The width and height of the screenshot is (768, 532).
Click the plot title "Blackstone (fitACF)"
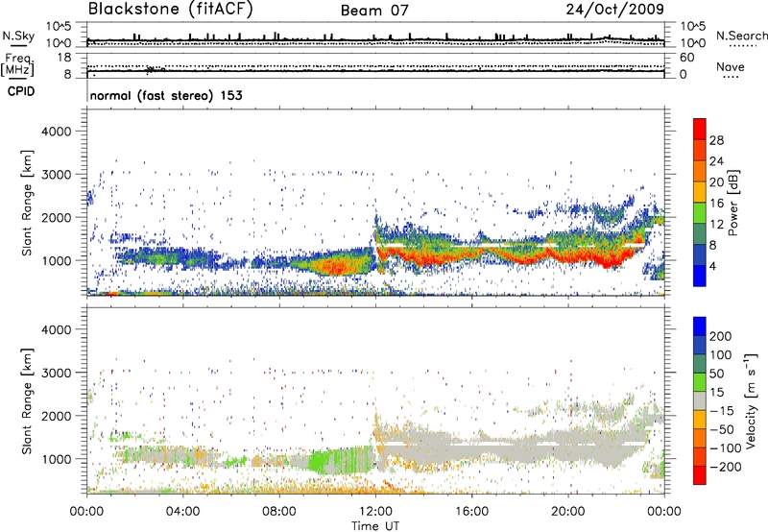[171, 10]
